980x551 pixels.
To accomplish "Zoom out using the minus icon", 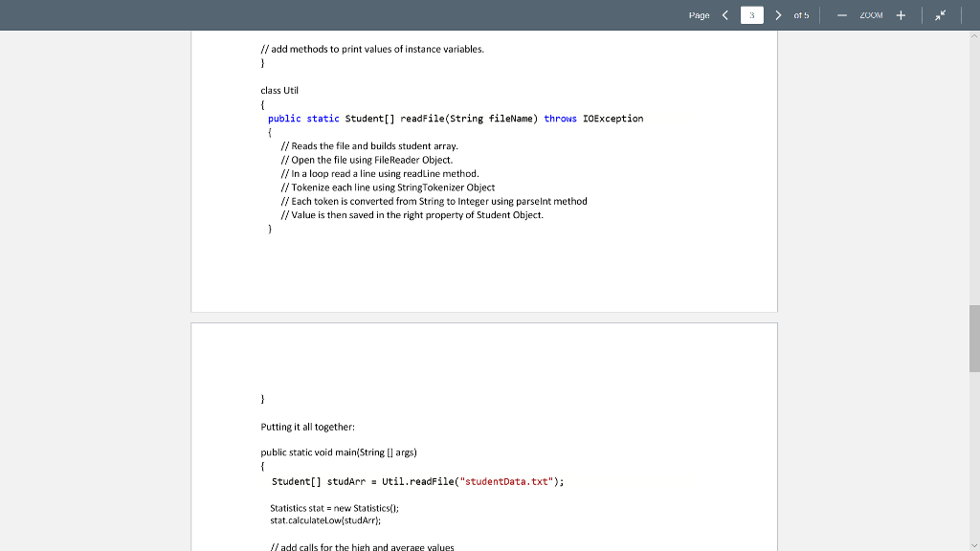I will click(x=842, y=15).
